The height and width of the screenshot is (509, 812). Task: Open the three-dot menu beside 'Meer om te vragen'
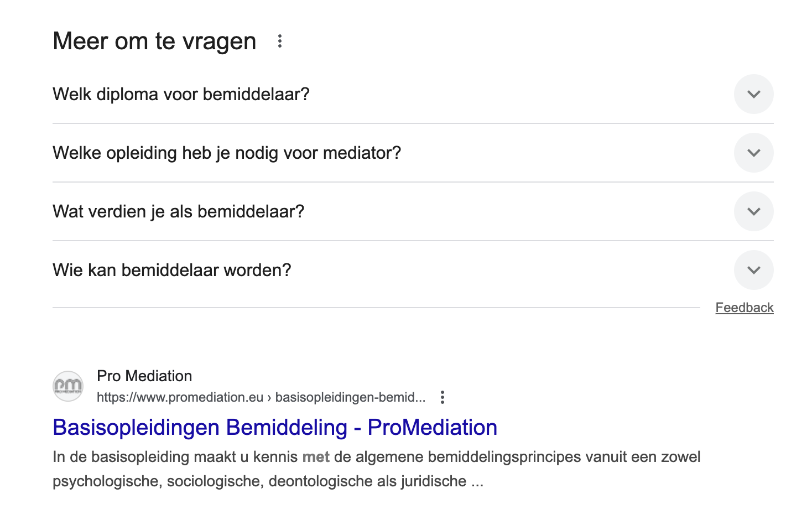coord(279,40)
